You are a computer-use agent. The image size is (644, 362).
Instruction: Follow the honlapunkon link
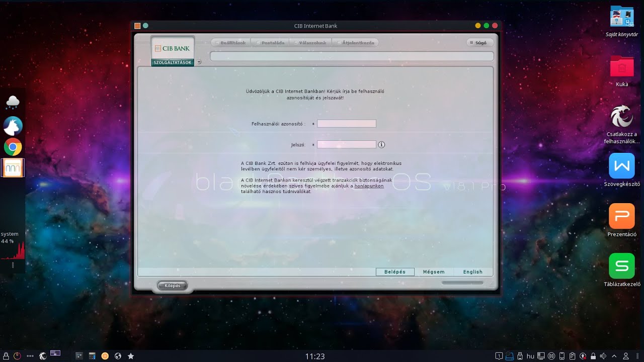[x=369, y=186]
